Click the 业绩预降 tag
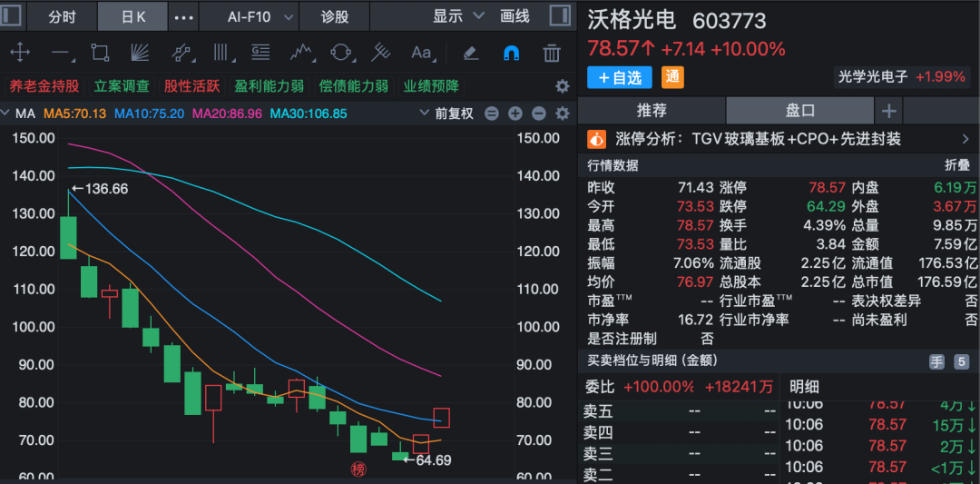Screen dimensions: 980x484 [x=431, y=85]
